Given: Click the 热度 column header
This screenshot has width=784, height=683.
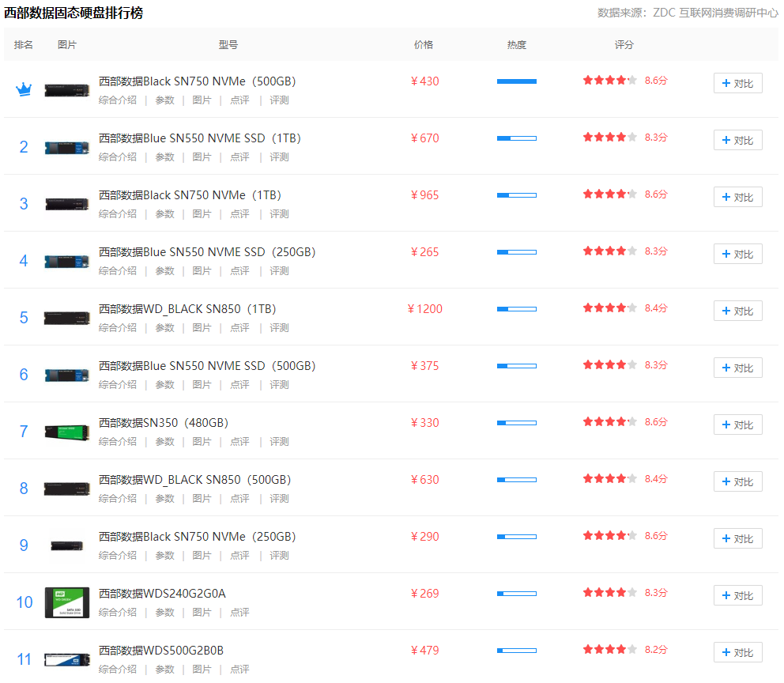Looking at the screenshot, I should pos(516,45).
